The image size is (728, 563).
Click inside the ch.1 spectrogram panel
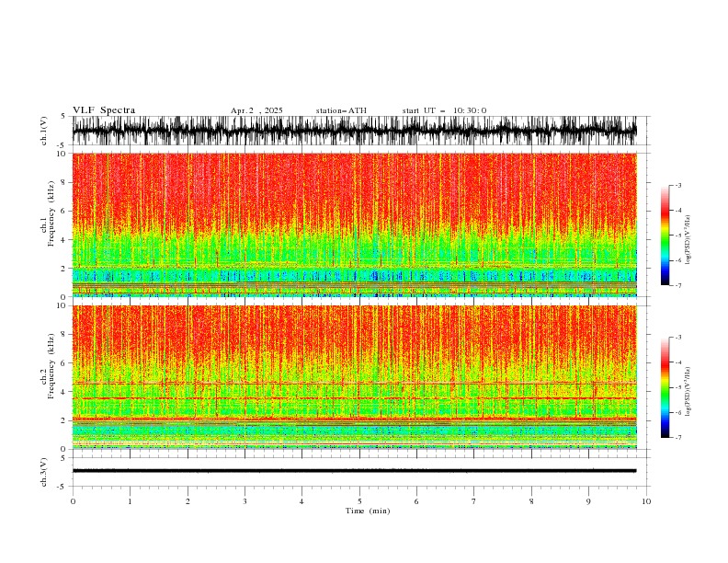[354, 224]
